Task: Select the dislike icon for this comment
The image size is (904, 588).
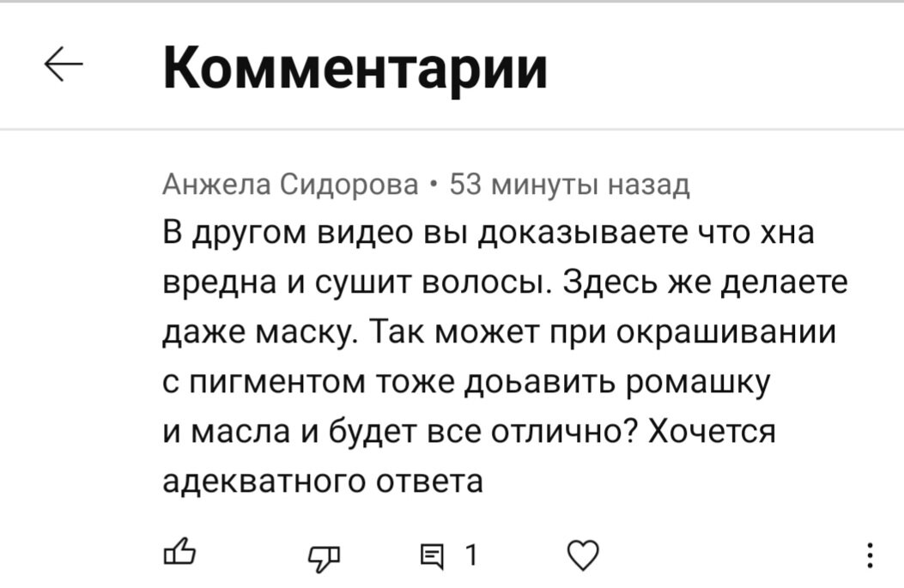Action: pyautogui.click(x=324, y=556)
